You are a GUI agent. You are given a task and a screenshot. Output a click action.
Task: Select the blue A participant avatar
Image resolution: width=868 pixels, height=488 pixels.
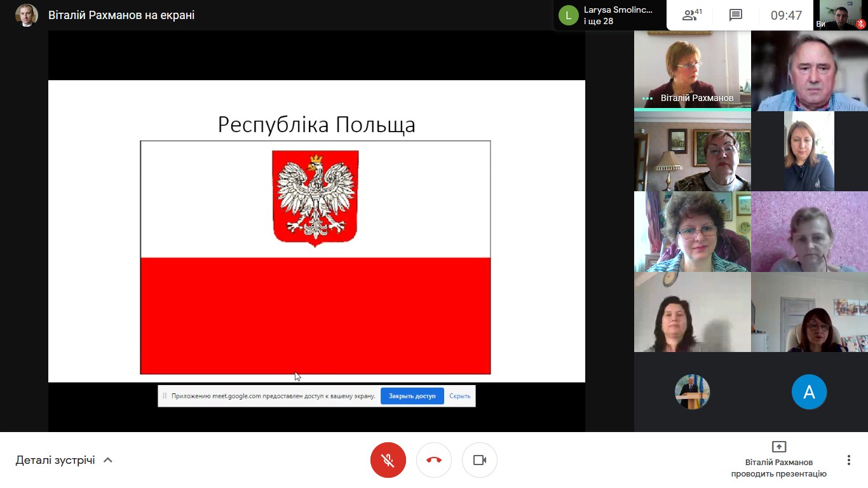click(x=809, y=391)
